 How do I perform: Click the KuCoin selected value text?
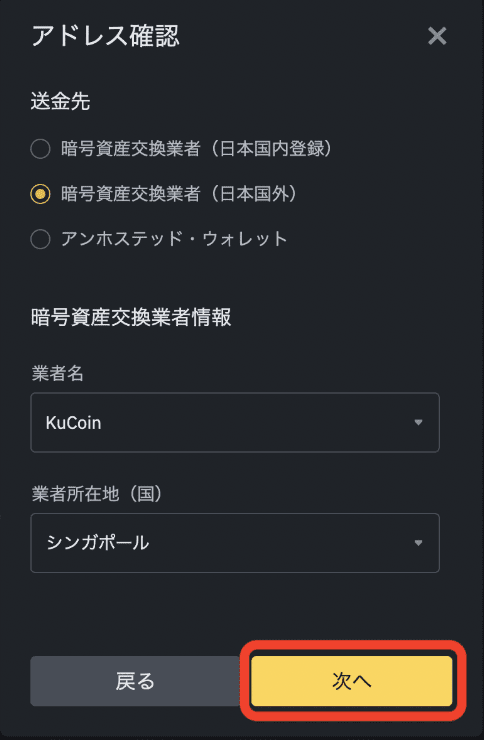click(74, 423)
